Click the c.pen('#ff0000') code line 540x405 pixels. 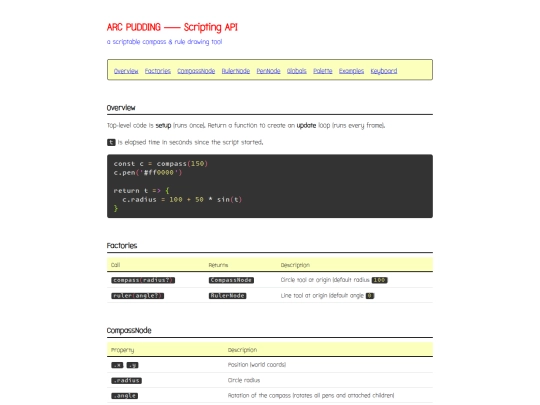[x=148, y=173]
